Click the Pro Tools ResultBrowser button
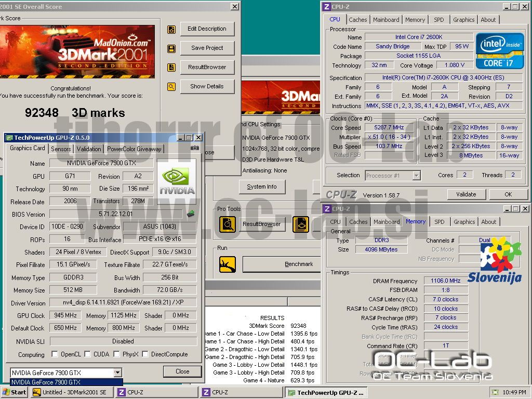Viewport: 532px width, 399px height. 262,224
